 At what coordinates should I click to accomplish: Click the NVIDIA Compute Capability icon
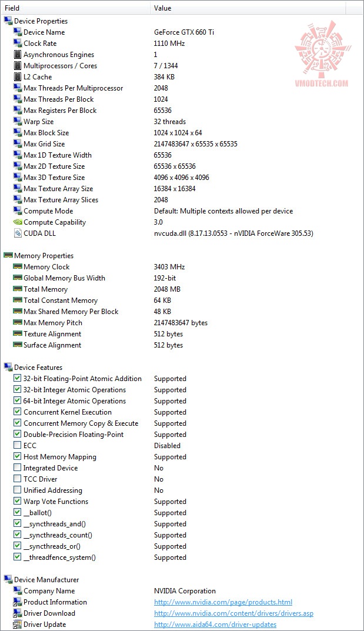click(x=17, y=222)
